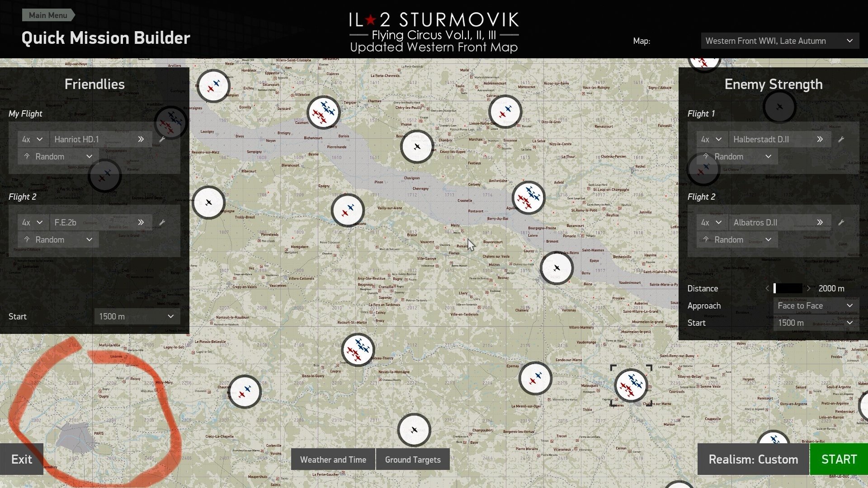Screen dimensions: 868x488
Task: Open the Ground Targets tab
Action: point(413,460)
